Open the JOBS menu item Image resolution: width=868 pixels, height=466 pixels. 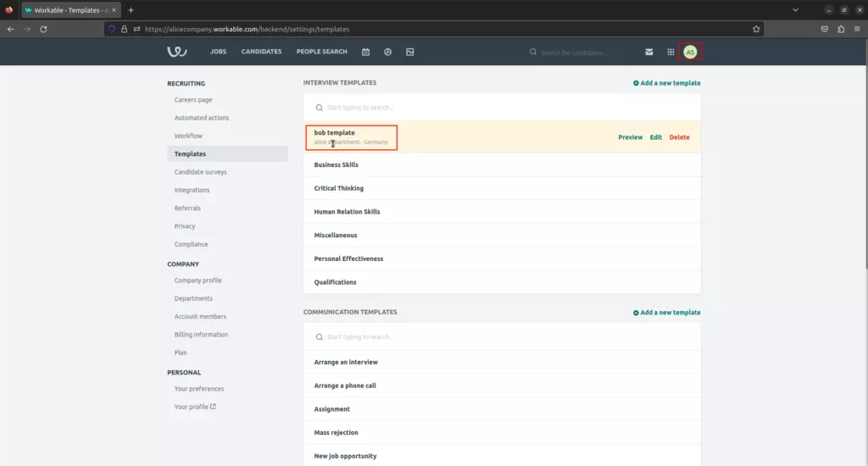click(x=218, y=52)
